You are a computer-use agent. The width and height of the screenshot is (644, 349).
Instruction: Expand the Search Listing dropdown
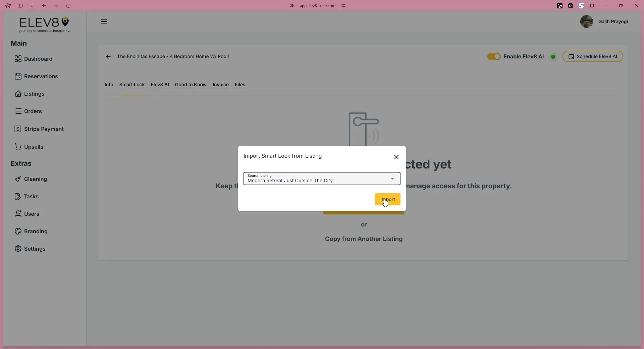(392, 179)
